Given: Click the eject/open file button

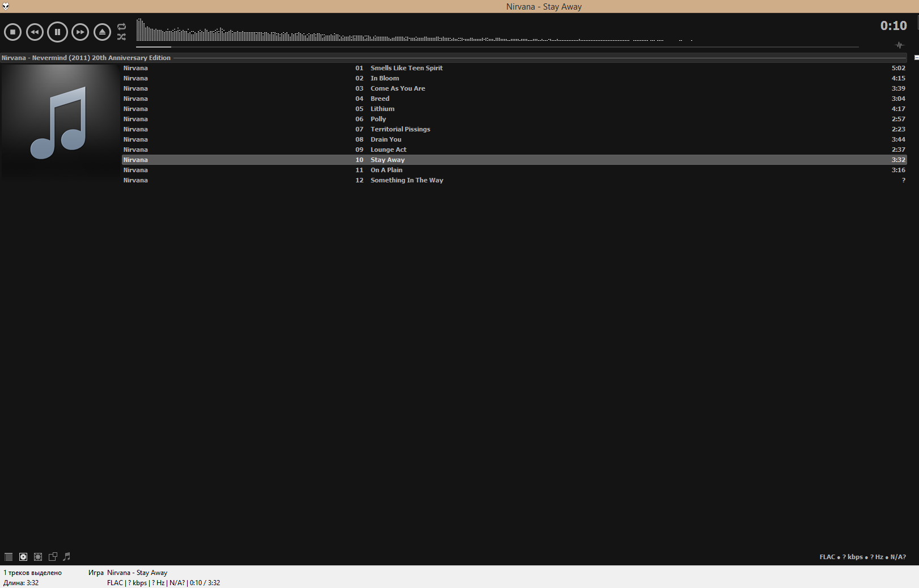Looking at the screenshot, I should tap(102, 32).
